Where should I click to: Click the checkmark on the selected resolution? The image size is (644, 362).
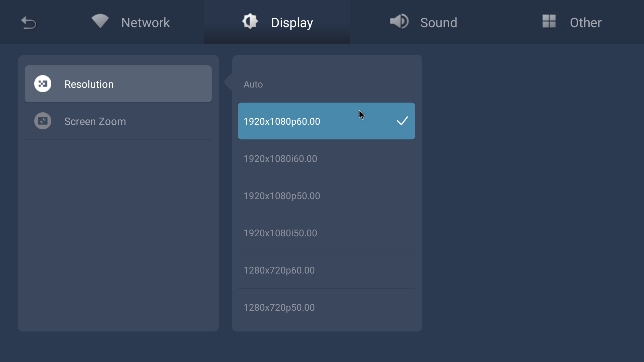(x=402, y=121)
